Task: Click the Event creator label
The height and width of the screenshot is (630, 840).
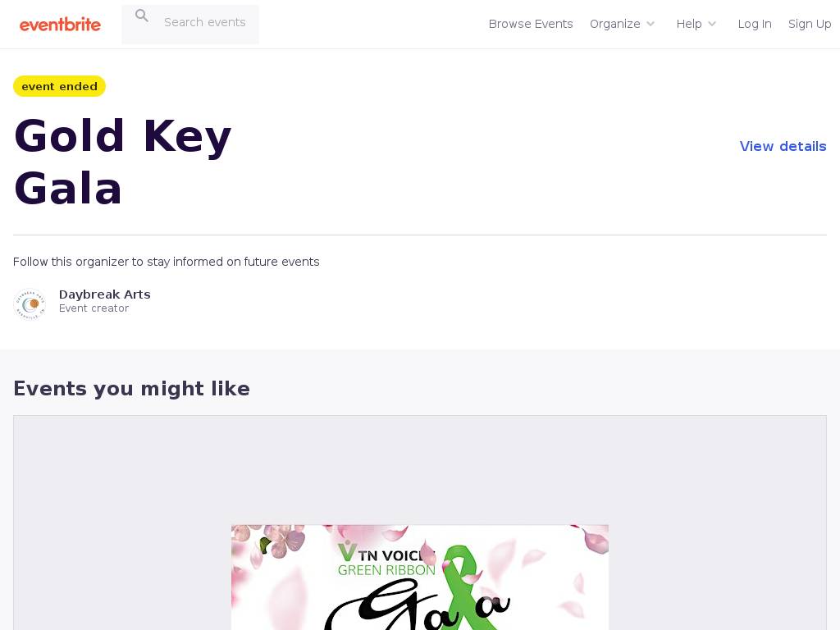Action: pyautogui.click(x=94, y=308)
